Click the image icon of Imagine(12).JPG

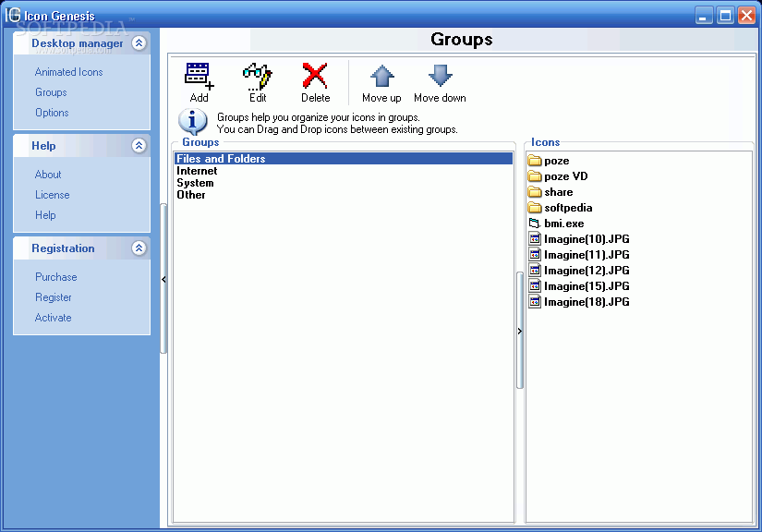click(x=535, y=270)
